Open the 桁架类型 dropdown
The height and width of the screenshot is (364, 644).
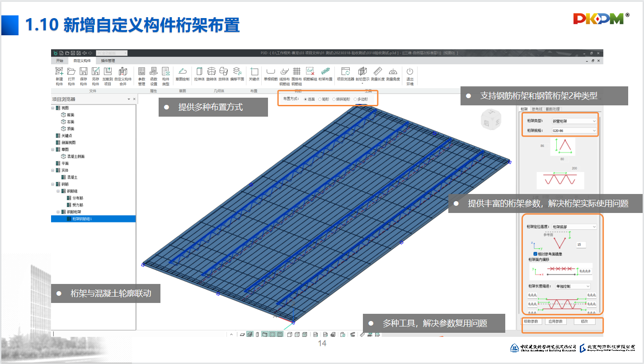574,121
